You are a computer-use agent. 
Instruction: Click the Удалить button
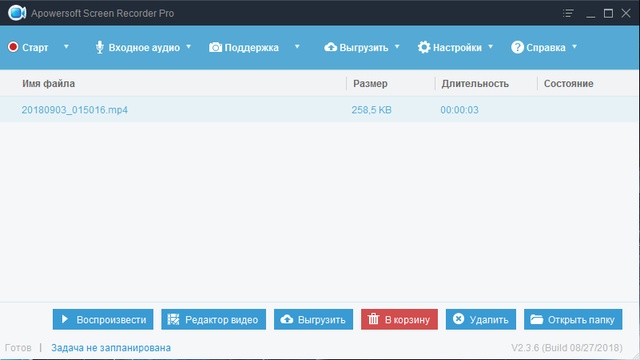(x=481, y=319)
